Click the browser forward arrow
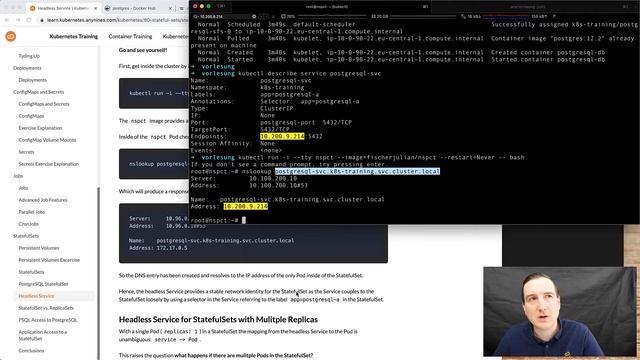640x360 pixels. 18,20
